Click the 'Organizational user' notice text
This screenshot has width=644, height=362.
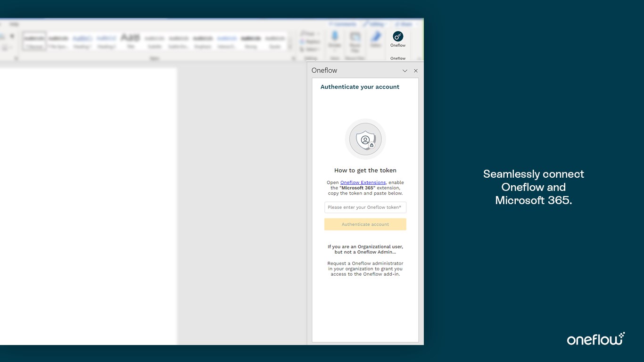365,249
